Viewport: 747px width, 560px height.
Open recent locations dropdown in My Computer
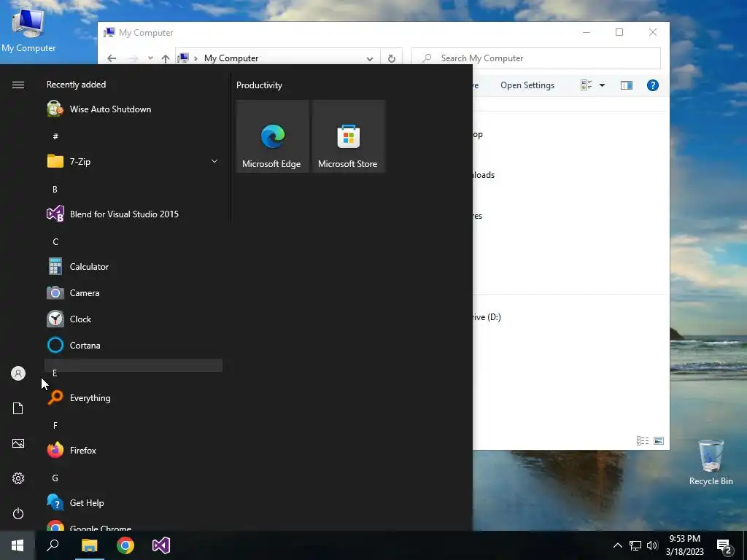[150, 58]
